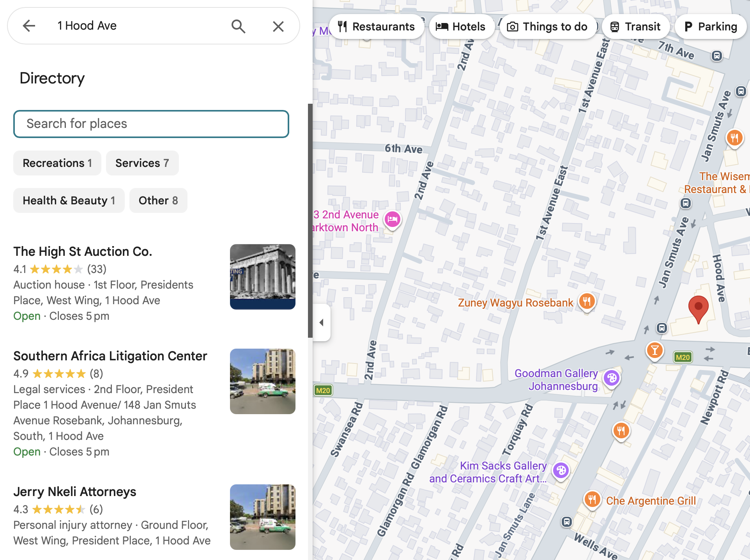
Task: Focus the Search for places field
Action: (x=151, y=124)
